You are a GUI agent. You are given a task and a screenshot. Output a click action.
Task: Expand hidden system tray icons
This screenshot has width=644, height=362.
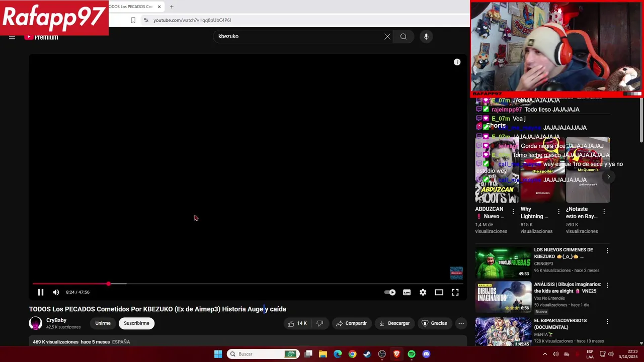544,354
